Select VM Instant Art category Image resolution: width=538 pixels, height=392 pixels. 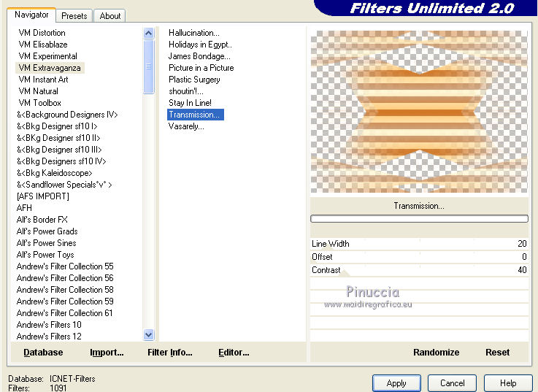(43, 80)
